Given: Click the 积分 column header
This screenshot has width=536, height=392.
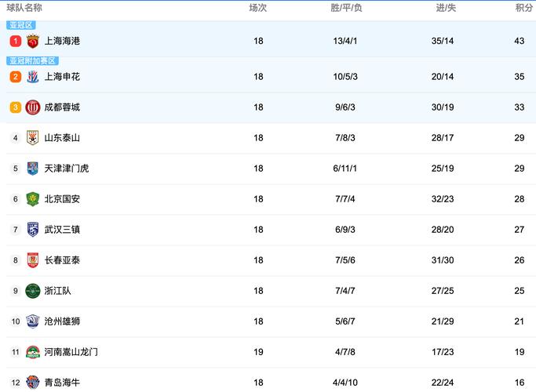Looking at the screenshot, I should tap(524, 8).
